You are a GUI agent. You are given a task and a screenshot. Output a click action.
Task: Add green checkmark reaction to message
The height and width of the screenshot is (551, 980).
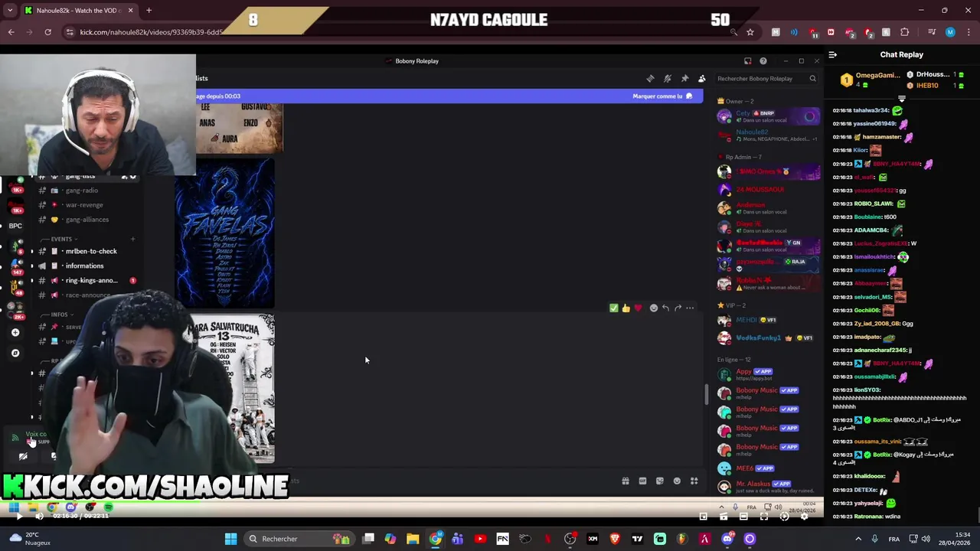[614, 308]
